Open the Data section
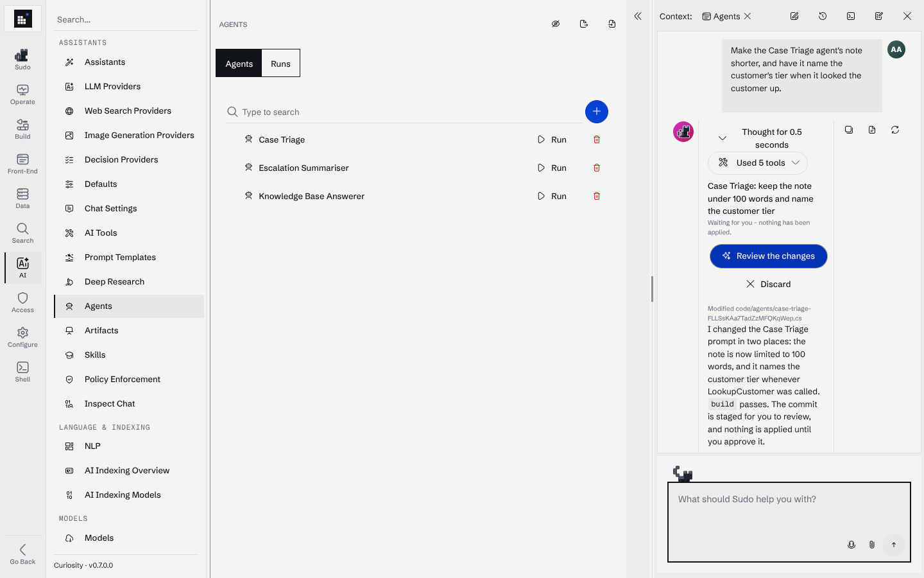Image resolution: width=924 pixels, height=578 pixels. (x=22, y=198)
